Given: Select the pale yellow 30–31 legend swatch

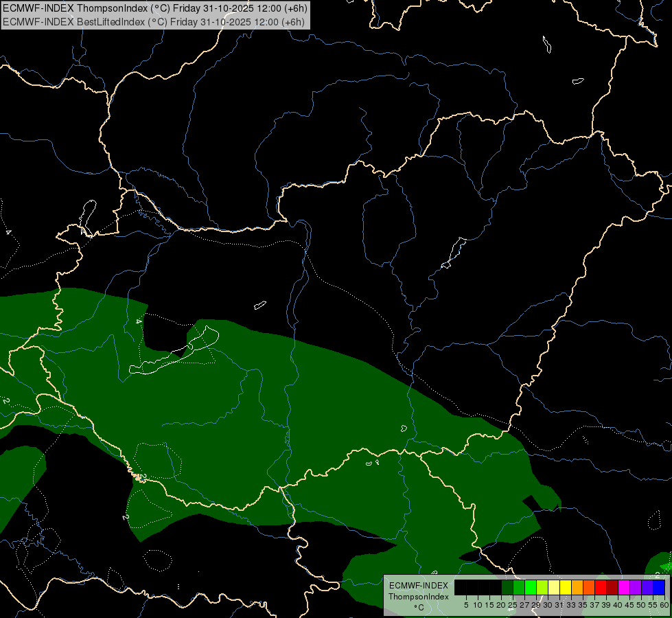Looking at the screenshot, I should (554, 587).
